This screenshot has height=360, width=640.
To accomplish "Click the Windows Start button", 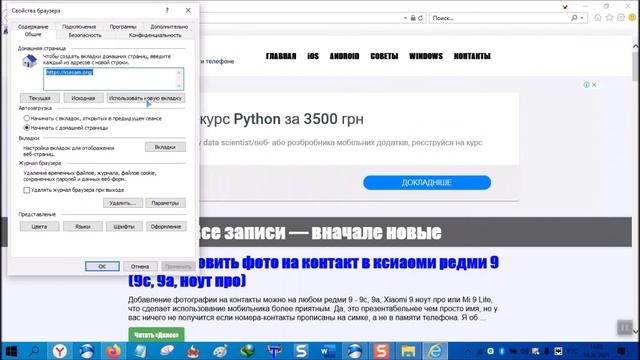I will [11, 351].
